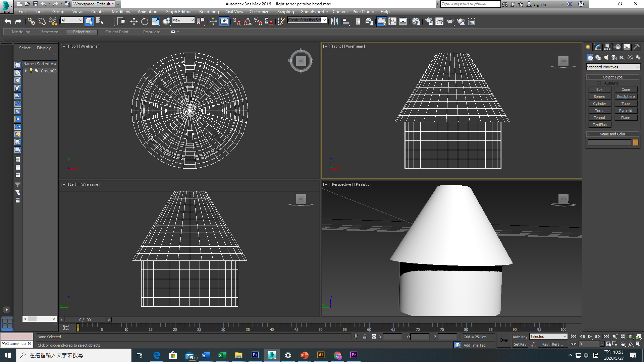Open the Standard Primitives dropdown
The image size is (644, 362).
(x=613, y=67)
